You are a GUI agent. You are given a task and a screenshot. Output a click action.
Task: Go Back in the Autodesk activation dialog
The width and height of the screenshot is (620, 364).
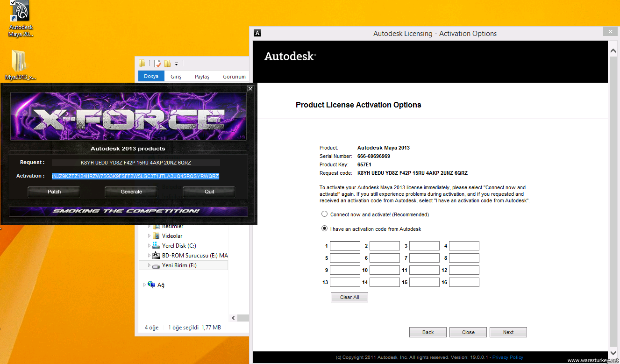pyautogui.click(x=428, y=332)
